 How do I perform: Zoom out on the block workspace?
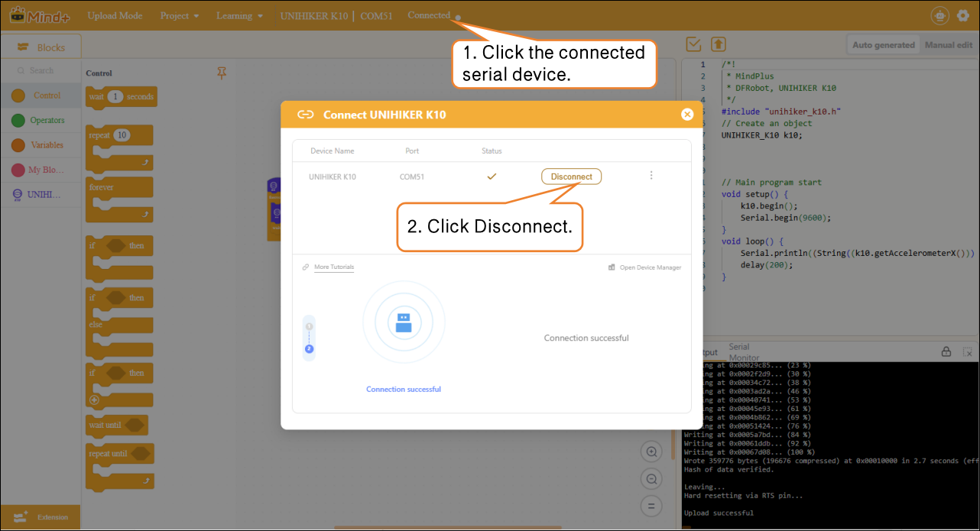(x=651, y=479)
